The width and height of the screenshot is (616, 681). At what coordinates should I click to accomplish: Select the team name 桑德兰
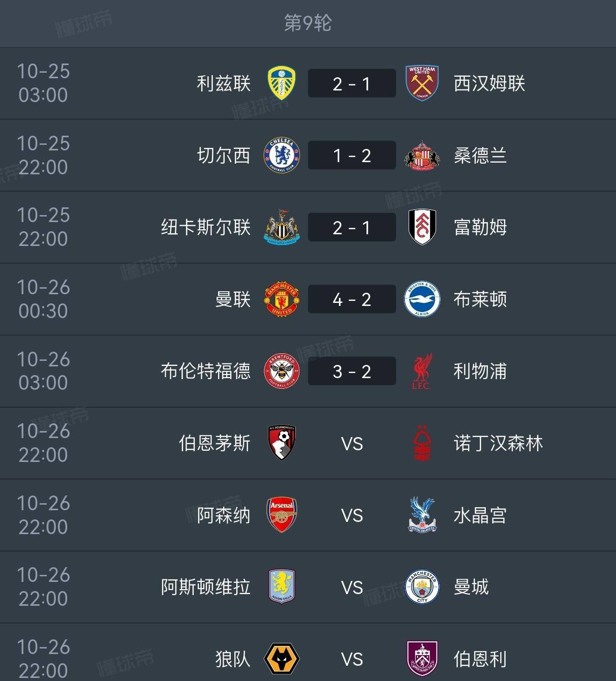[x=480, y=155]
